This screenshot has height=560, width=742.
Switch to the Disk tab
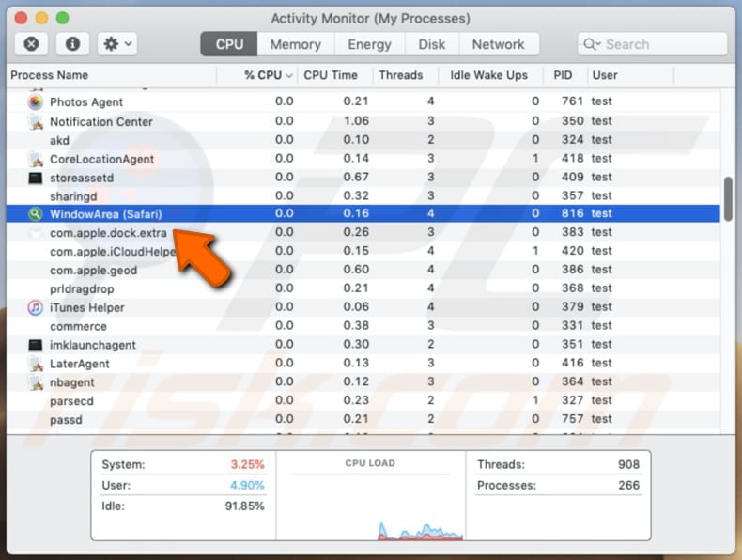click(431, 44)
